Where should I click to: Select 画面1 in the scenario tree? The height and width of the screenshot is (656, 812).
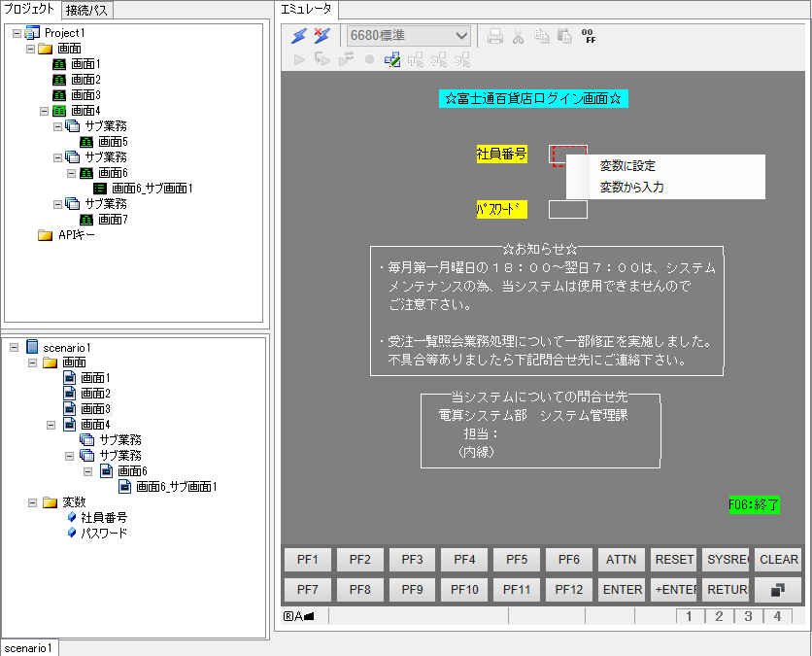tap(95, 378)
